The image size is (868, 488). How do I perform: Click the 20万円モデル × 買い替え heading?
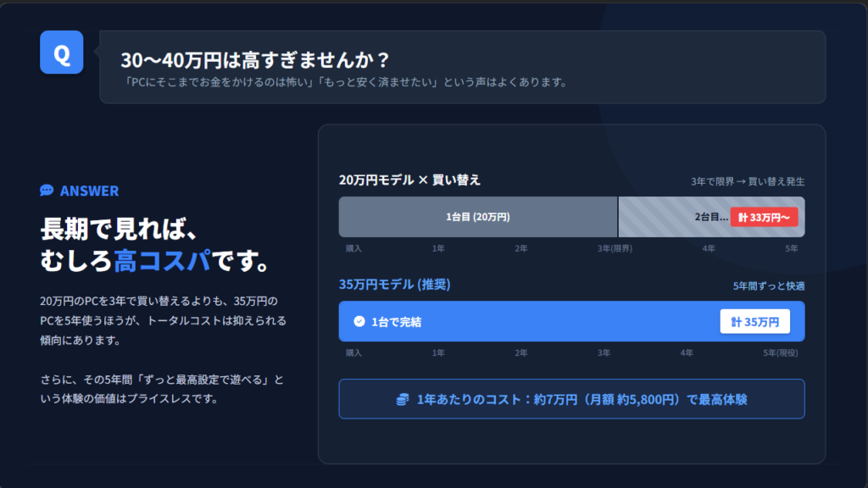click(x=409, y=180)
